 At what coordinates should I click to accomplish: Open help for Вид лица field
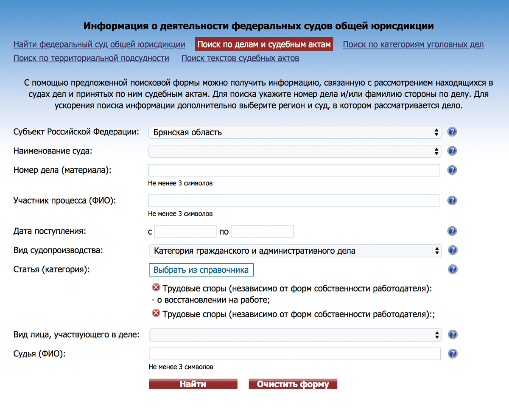[452, 335]
